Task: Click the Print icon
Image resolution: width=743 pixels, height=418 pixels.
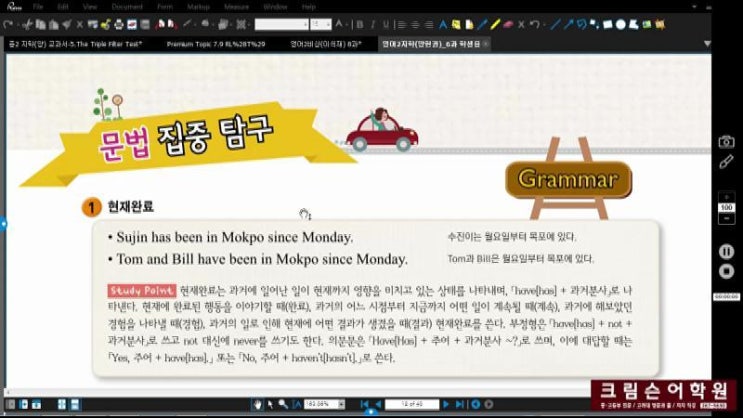Action: point(119,24)
